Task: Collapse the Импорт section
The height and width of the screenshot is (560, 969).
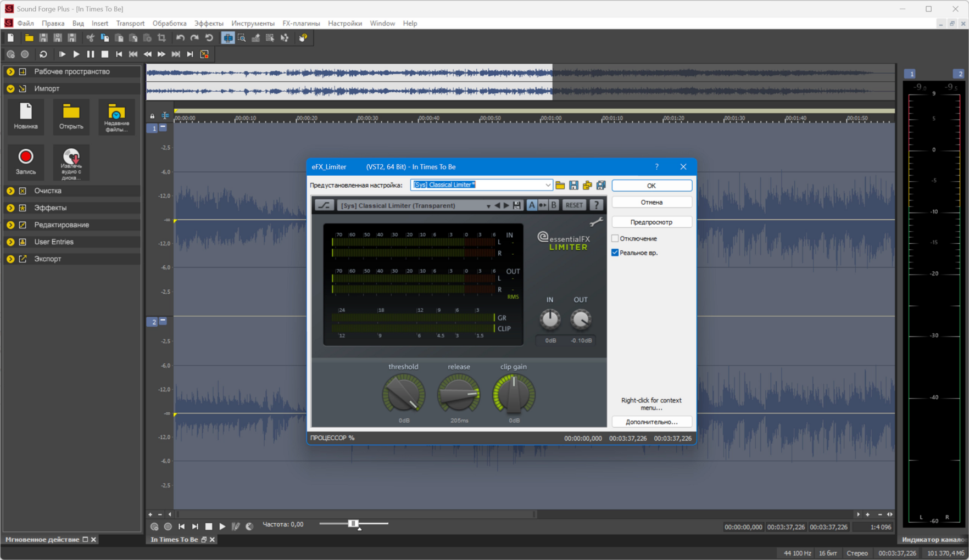Action: [10, 88]
